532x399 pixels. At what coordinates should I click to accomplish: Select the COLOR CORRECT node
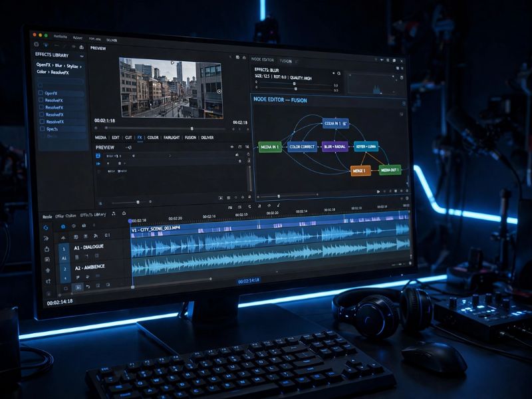point(302,147)
